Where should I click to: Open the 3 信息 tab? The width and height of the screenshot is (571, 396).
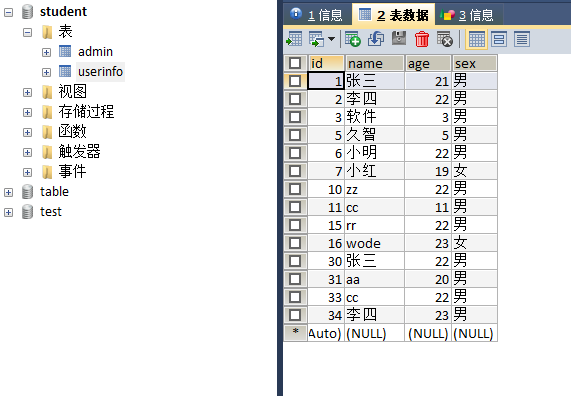click(467, 15)
